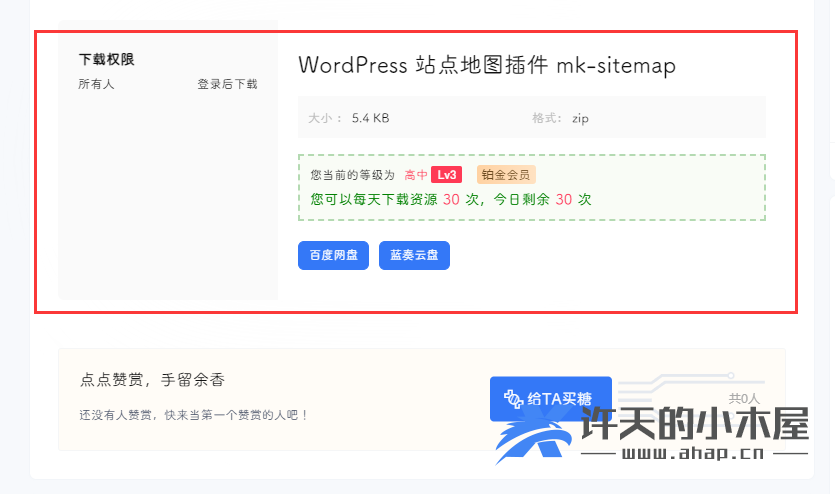Click the Lv3 level badge

(446, 175)
